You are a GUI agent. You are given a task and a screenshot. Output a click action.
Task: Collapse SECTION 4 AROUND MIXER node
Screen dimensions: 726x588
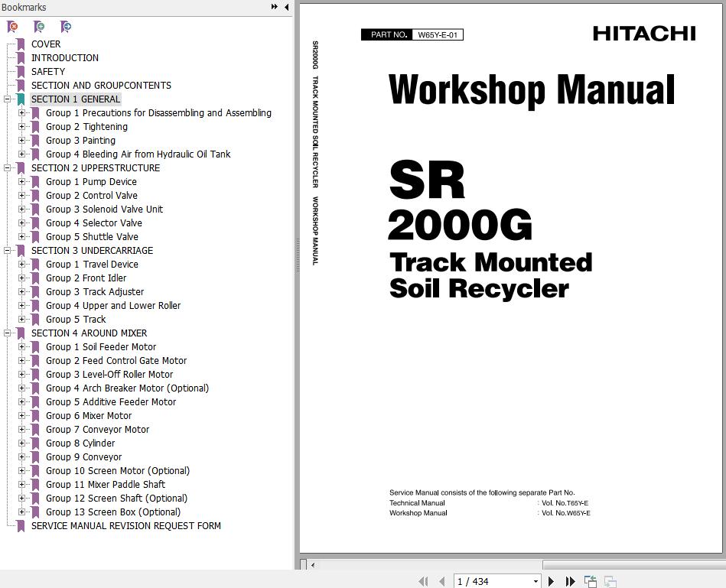tap(7, 333)
